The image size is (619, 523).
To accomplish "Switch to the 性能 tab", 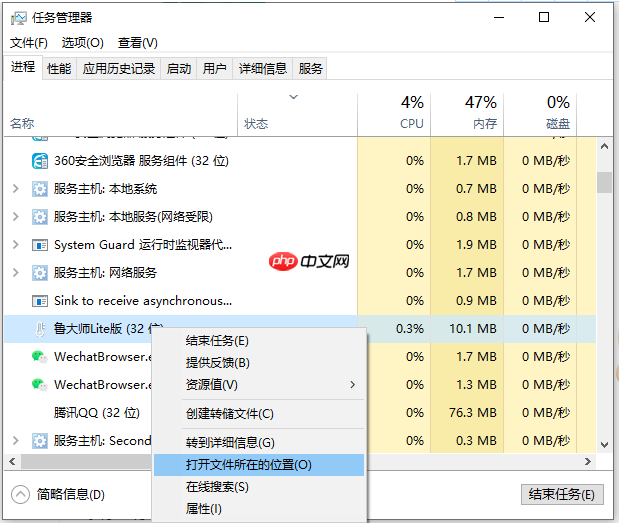I will tap(59, 69).
